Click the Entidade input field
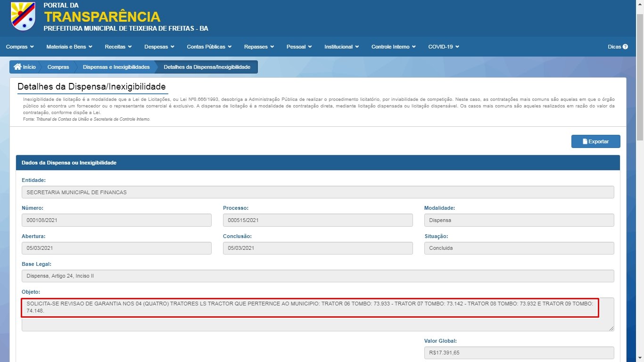The width and height of the screenshot is (644, 362). (317, 192)
